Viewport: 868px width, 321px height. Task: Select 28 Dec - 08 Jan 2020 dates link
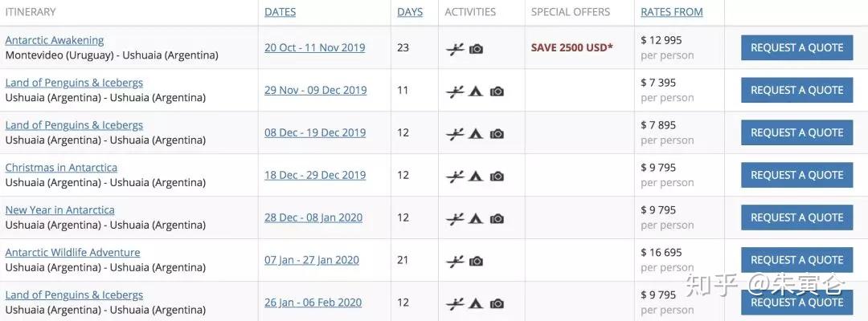(313, 217)
